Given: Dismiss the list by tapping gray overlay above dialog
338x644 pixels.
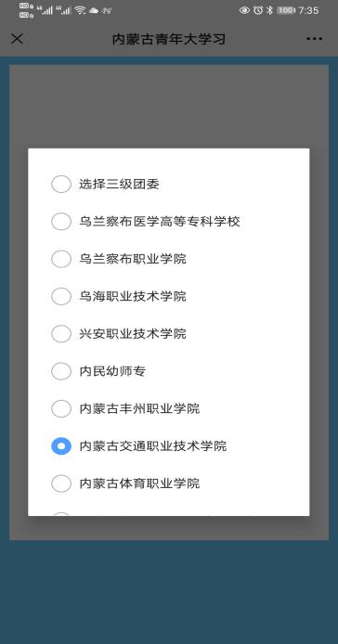Looking at the screenshot, I should 169,107.
